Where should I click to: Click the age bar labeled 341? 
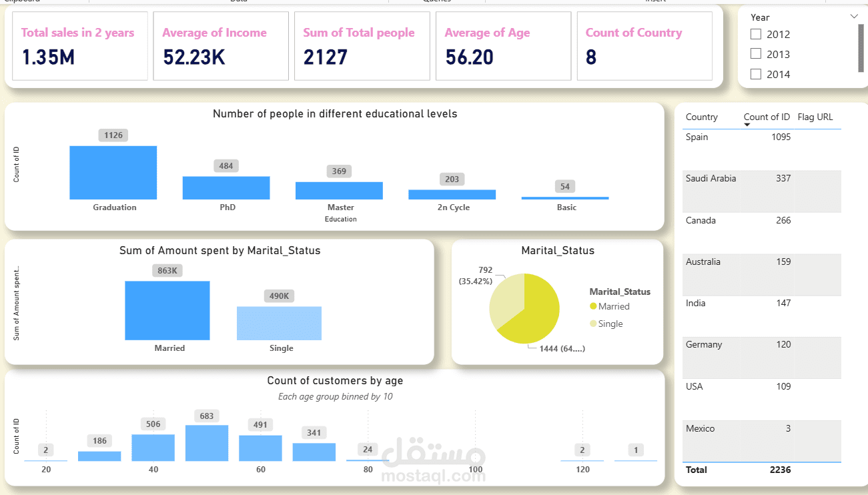314,452
